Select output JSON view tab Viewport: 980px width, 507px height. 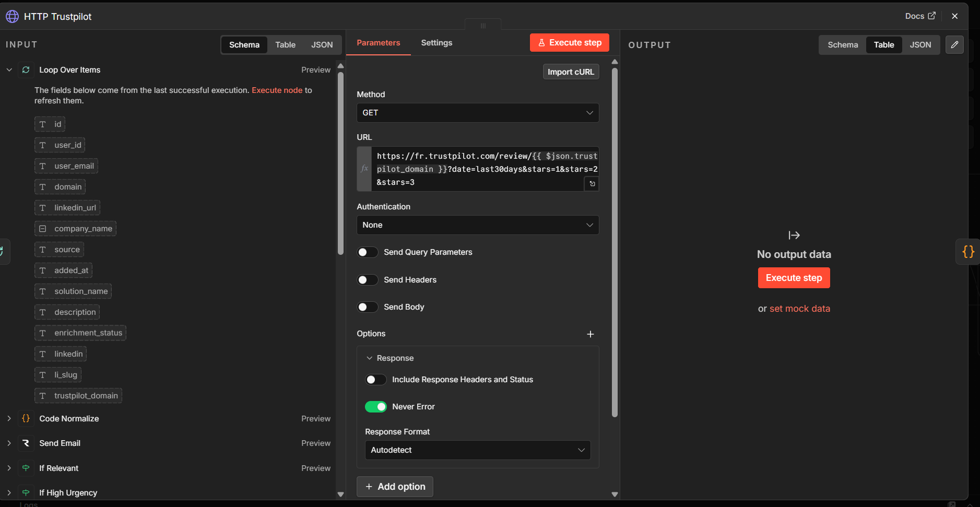point(920,45)
